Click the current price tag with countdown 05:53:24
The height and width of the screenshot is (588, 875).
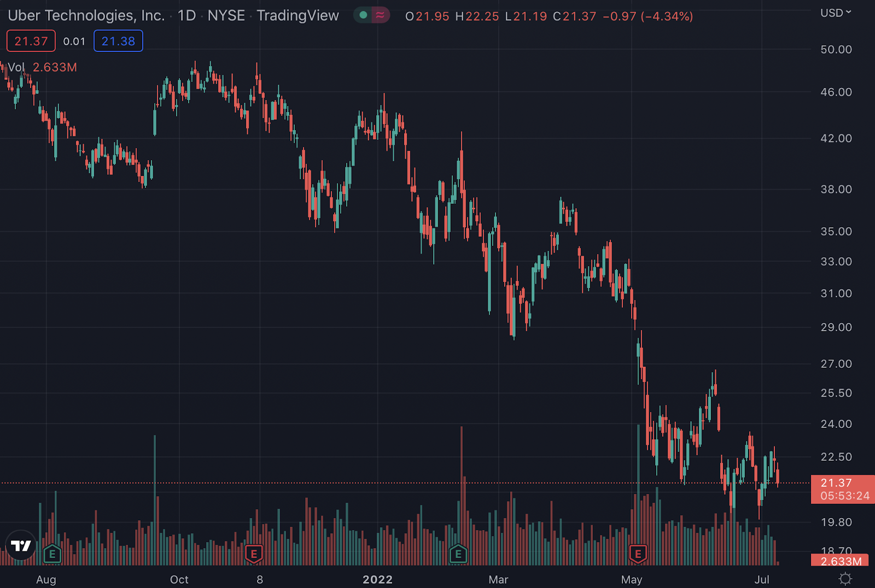tap(843, 489)
